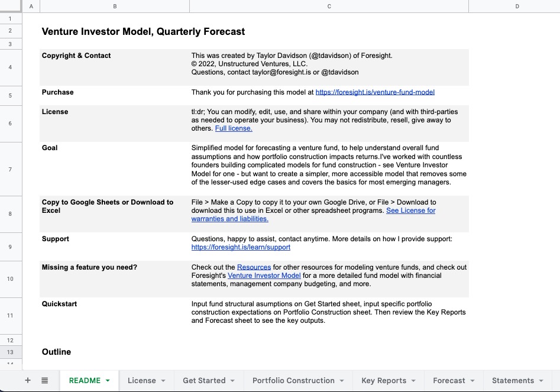This screenshot has height=392, width=560.
Task: Open the Resources hyperlink
Action: [254, 267]
